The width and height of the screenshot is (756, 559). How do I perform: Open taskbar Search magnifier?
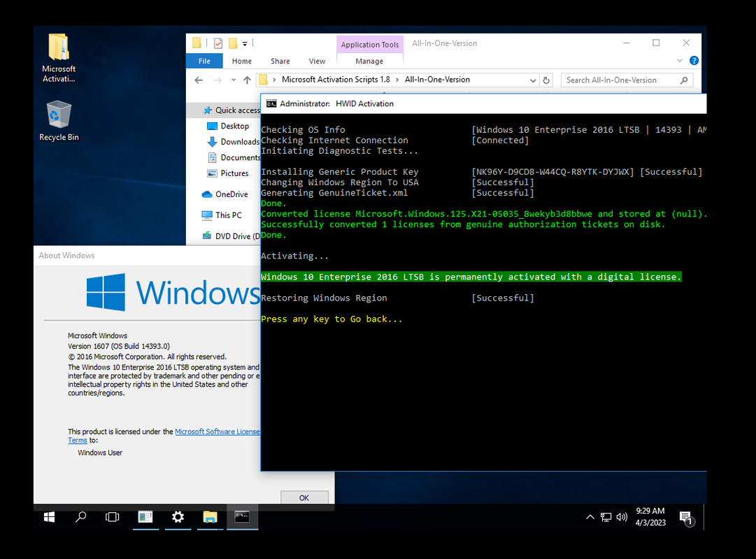(x=81, y=517)
